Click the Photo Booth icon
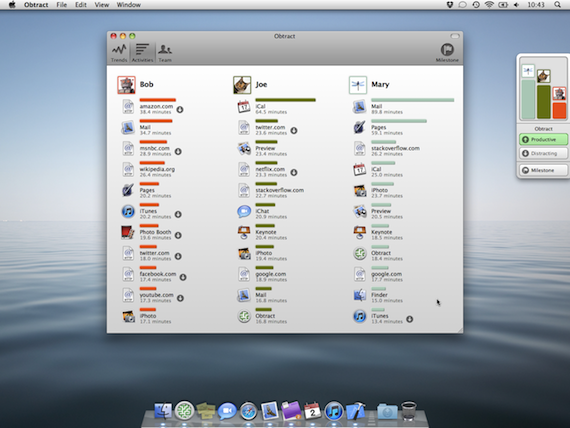 tap(128, 232)
